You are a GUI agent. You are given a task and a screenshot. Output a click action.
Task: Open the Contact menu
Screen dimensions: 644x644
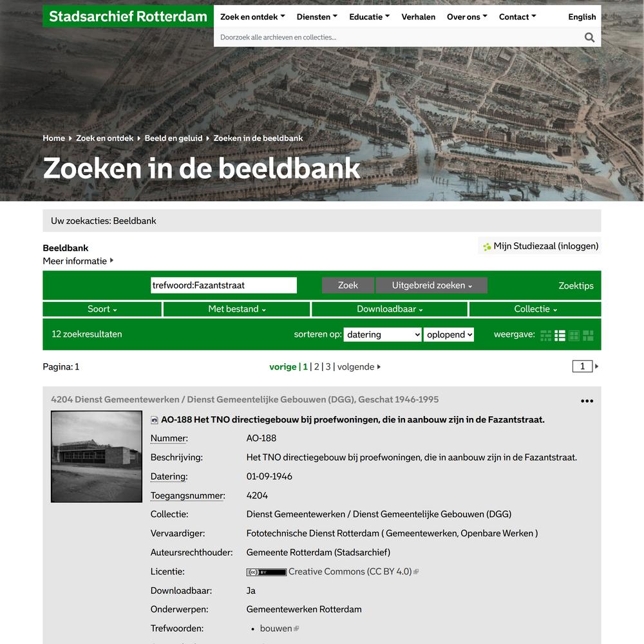click(x=518, y=17)
